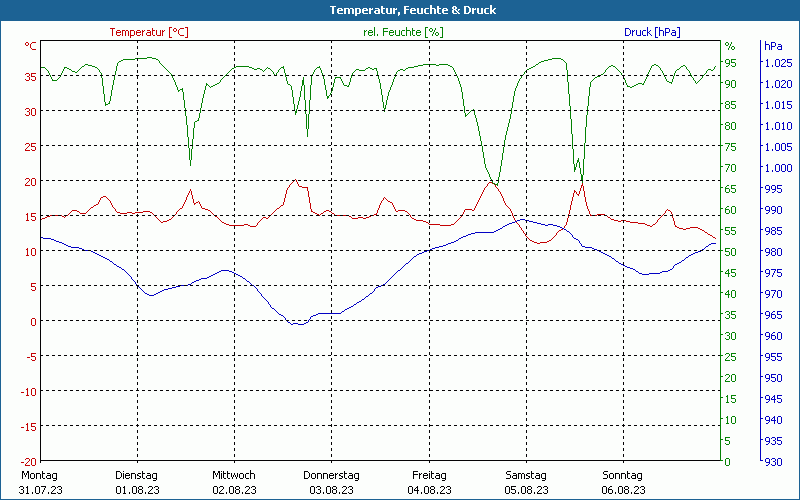Image resolution: width=800 pixels, height=500 pixels.
Task: Click the '1.025' pressure axis value
Action: point(779,63)
